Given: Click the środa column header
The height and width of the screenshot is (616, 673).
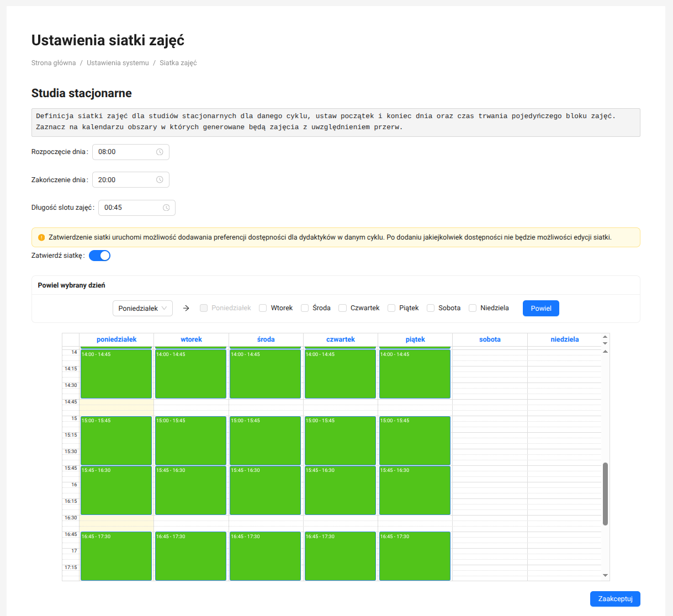Looking at the screenshot, I should click(266, 339).
